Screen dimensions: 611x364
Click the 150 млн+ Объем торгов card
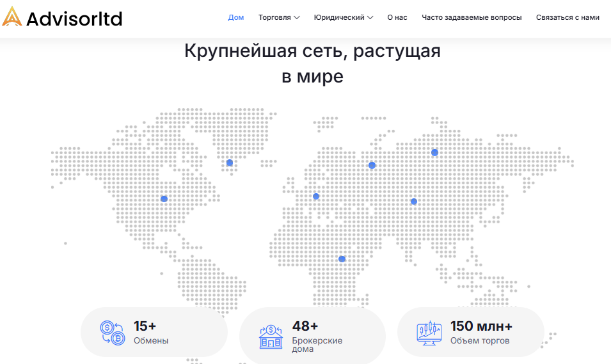tap(471, 333)
